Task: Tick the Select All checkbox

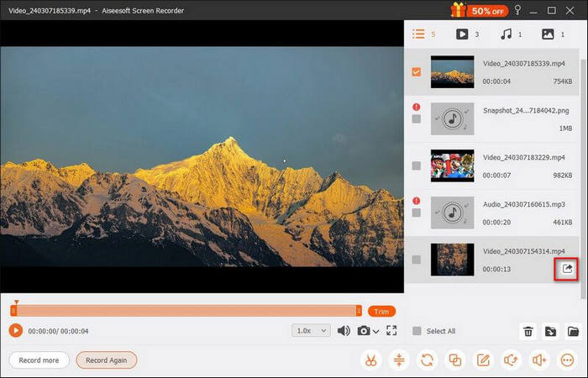Action: click(417, 331)
